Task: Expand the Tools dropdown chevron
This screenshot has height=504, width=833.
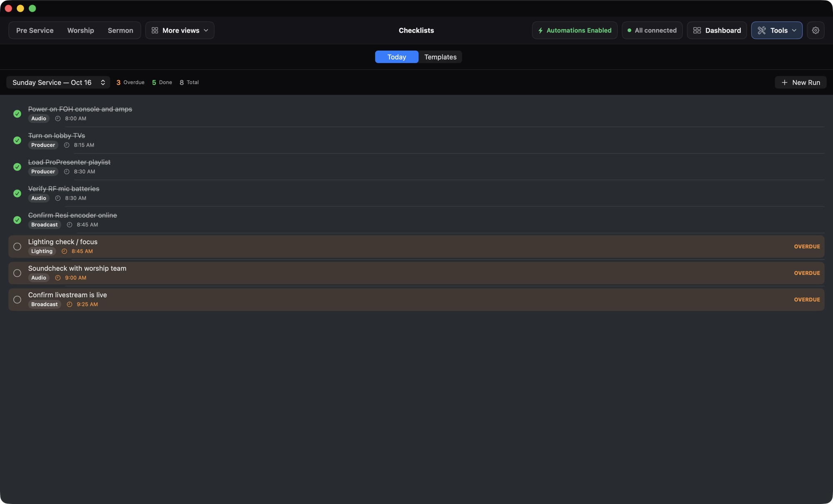Action: click(x=794, y=30)
